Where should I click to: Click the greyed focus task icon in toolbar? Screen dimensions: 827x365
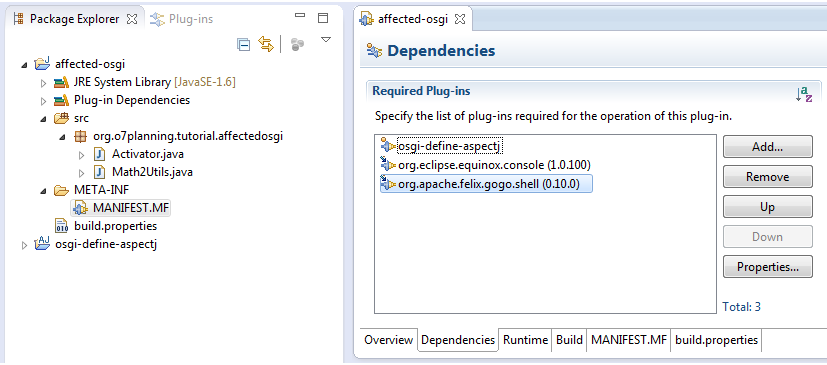pyautogui.click(x=297, y=45)
